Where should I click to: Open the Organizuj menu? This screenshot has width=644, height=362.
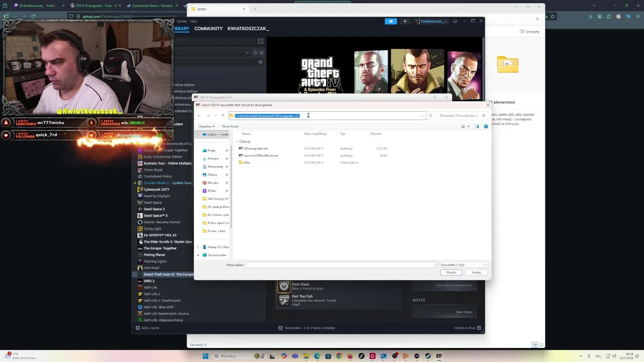pos(206,126)
